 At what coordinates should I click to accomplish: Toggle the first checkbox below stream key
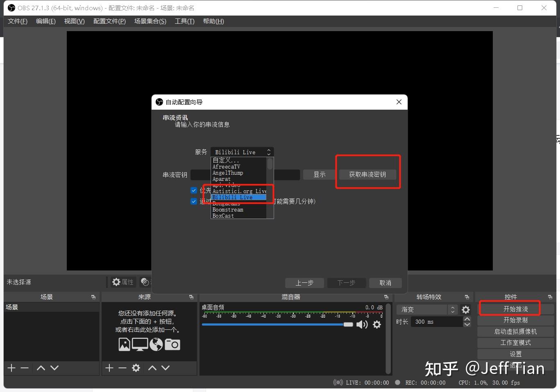click(x=194, y=190)
